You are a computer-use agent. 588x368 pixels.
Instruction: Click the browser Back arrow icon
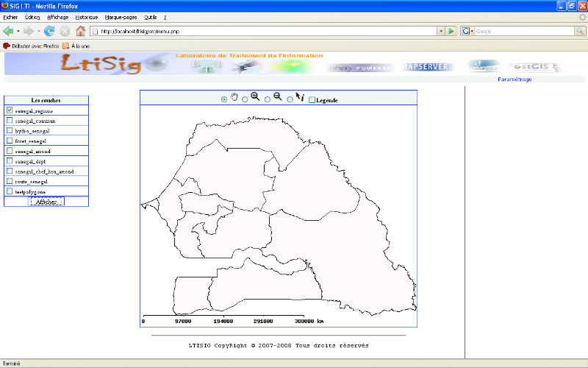click(8, 31)
